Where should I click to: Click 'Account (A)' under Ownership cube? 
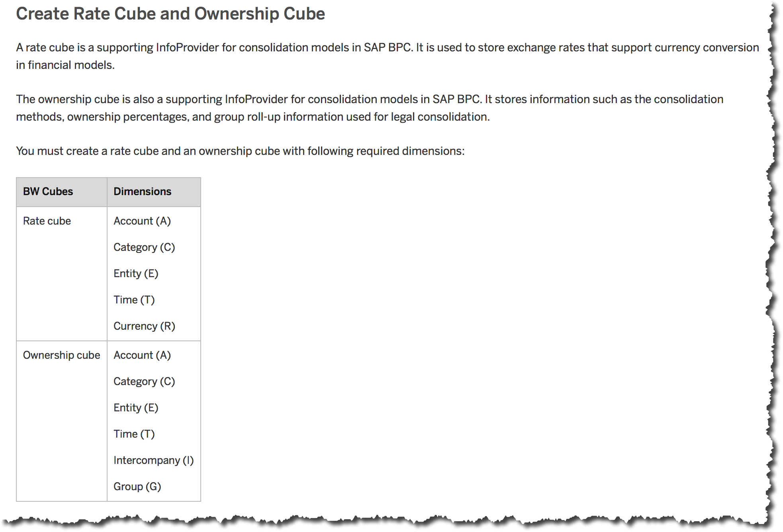pyautogui.click(x=142, y=355)
